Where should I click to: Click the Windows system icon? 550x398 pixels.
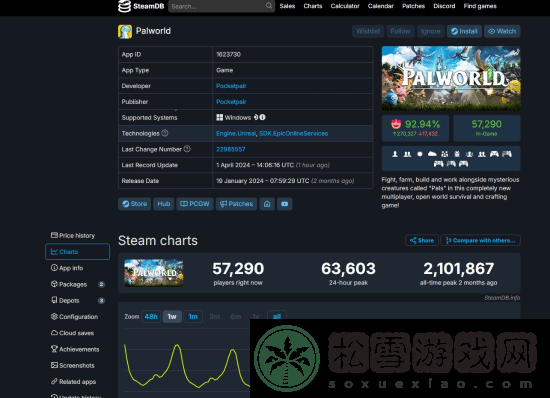click(220, 117)
